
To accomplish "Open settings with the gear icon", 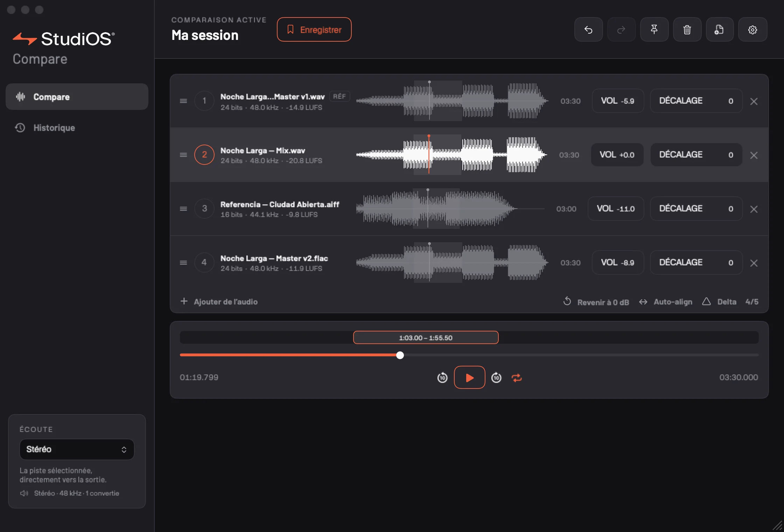I will point(752,30).
